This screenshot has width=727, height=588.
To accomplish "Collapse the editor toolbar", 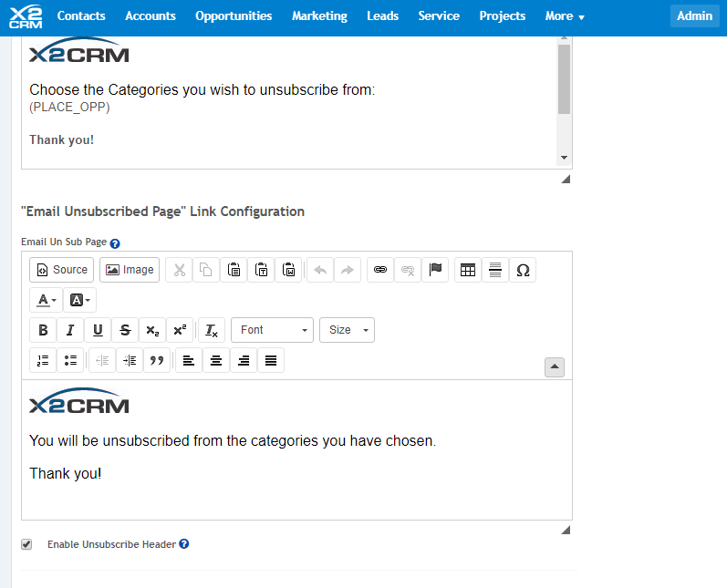I will [x=554, y=367].
